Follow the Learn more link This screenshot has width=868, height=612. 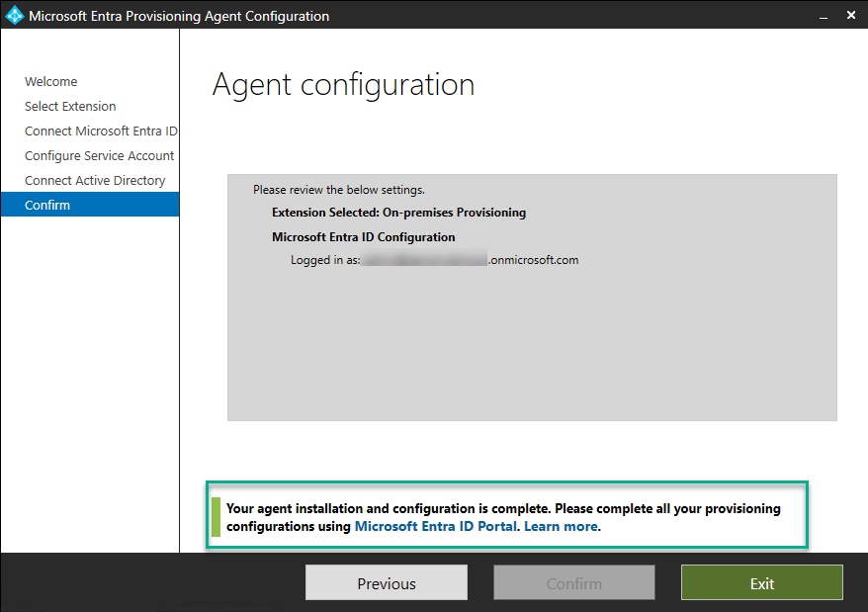point(561,527)
